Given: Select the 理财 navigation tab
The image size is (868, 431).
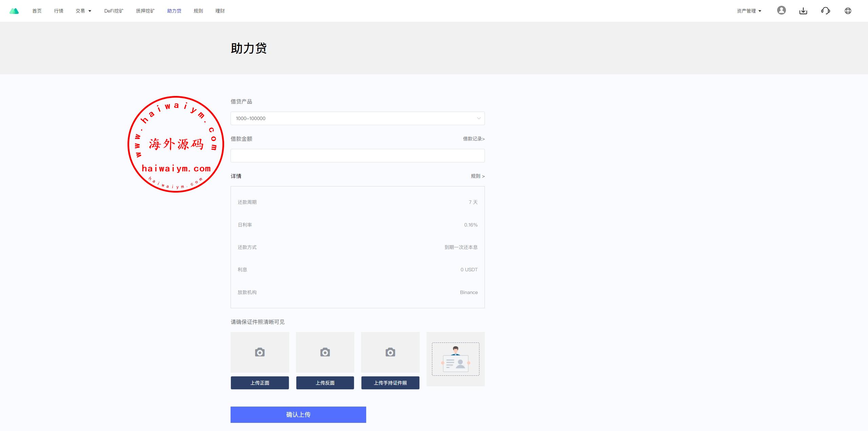Looking at the screenshot, I should pos(220,11).
